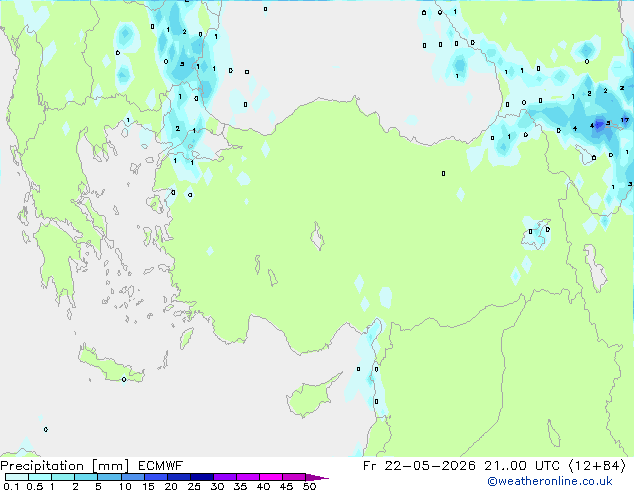This screenshot has height=490, width=634.
Task: Click the '25' legend scale label
Action: pos(194,486)
